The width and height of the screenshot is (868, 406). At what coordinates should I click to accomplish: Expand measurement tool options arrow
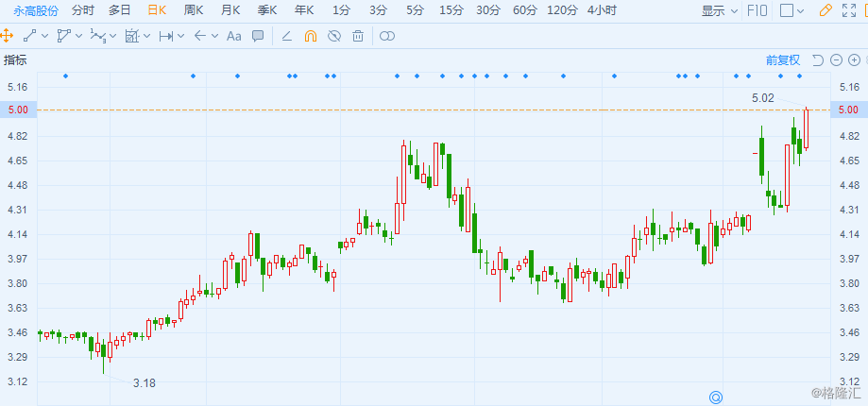point(146,37)
